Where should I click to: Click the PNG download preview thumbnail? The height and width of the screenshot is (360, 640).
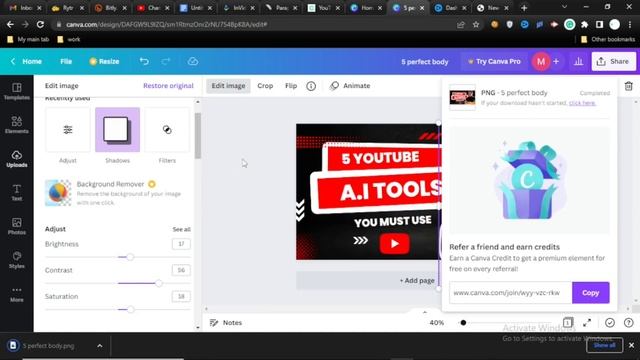pos(462,98)
